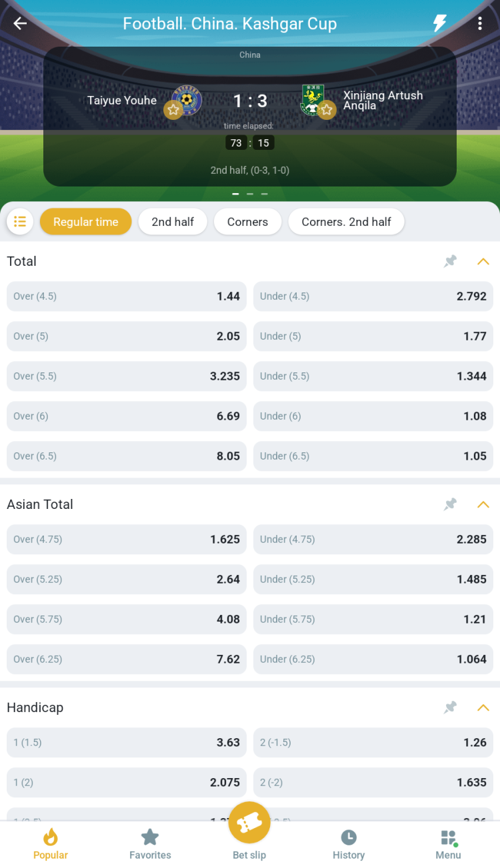500x868 pixels.
Task: Open the market list filter icon
Action: click(x=20, y=222)
